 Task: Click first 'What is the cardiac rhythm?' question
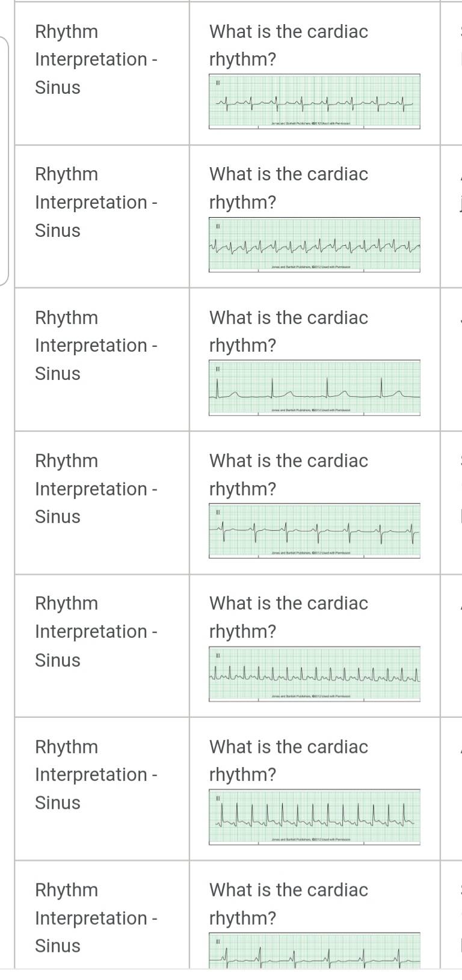point(289,45)
